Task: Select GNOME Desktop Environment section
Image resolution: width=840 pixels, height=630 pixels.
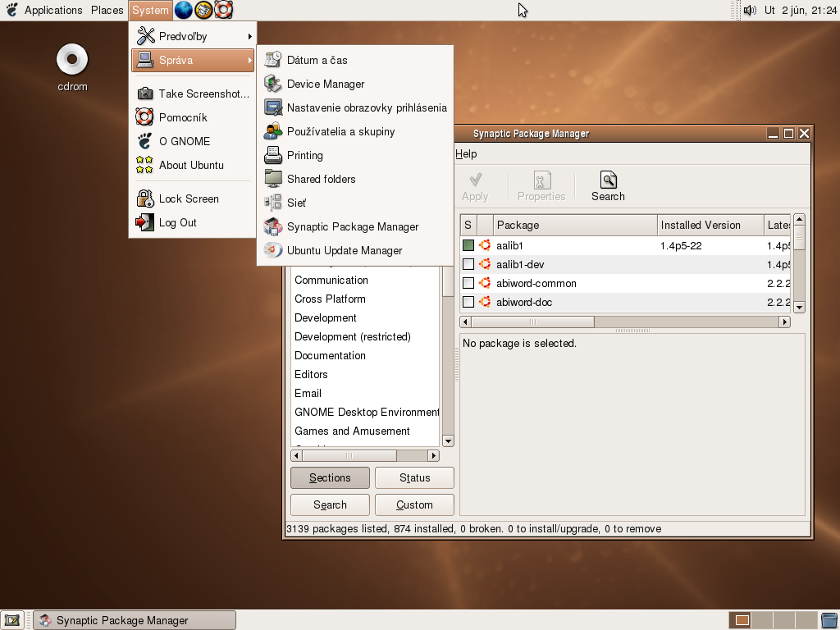Action: pyautogui.click(x=365, y=412)
